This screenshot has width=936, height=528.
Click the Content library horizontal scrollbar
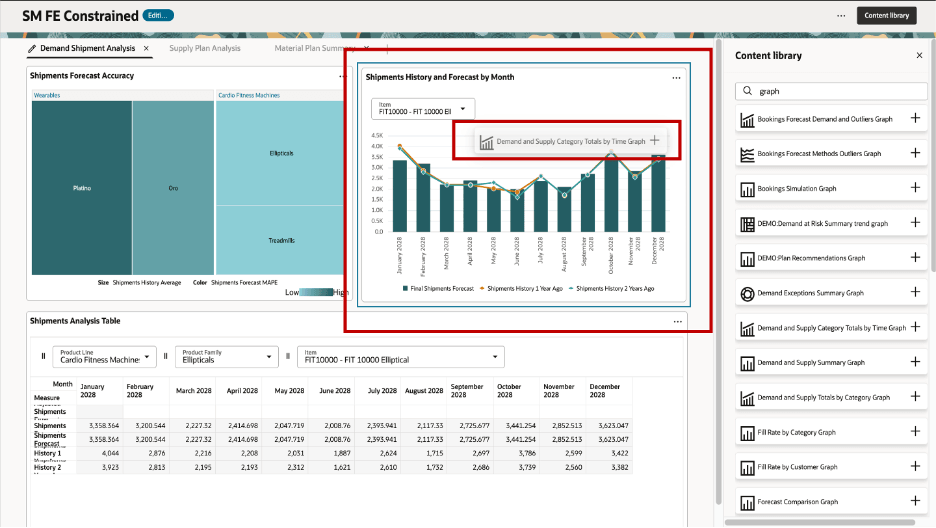(x=820, y=523)
